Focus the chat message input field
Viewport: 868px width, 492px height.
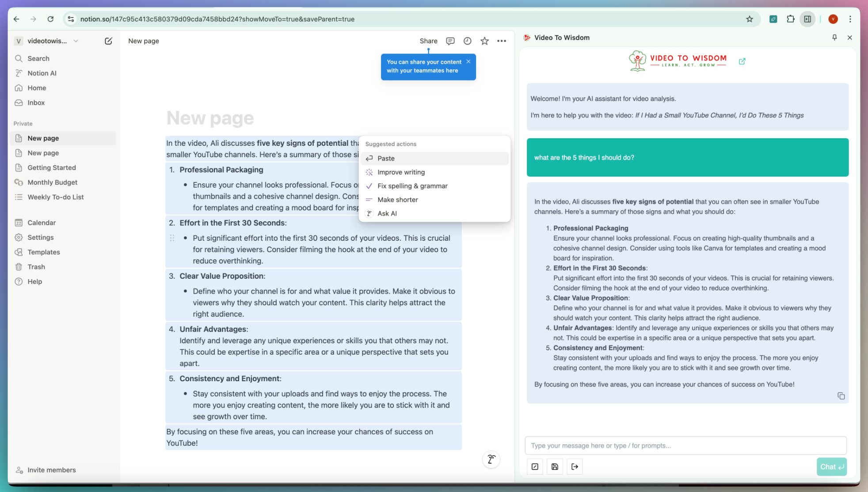pos(685,446)
